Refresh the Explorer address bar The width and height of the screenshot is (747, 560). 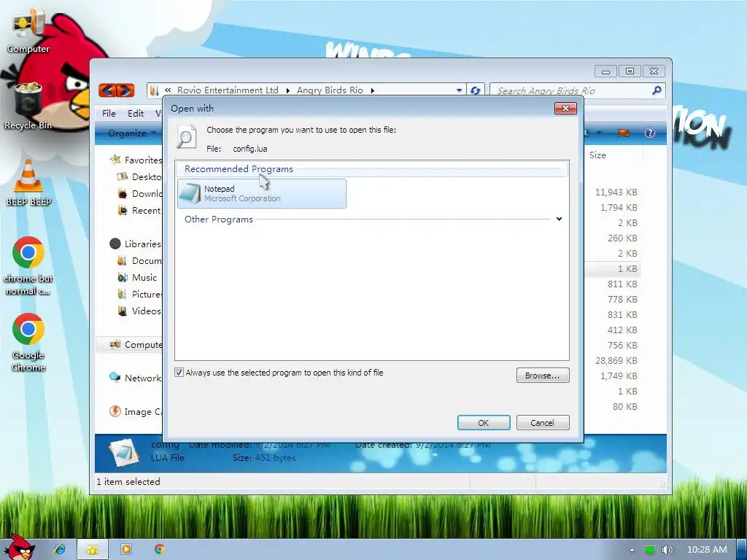475,90
